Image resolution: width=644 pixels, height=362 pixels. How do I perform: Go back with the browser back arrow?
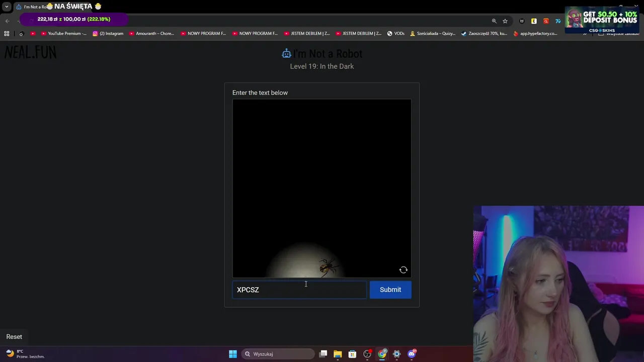pos(7,21)
